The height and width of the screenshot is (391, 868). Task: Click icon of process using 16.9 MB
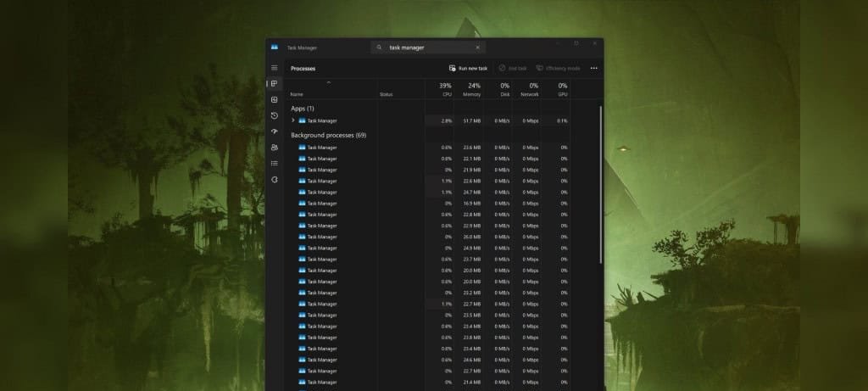pos(302,204)
